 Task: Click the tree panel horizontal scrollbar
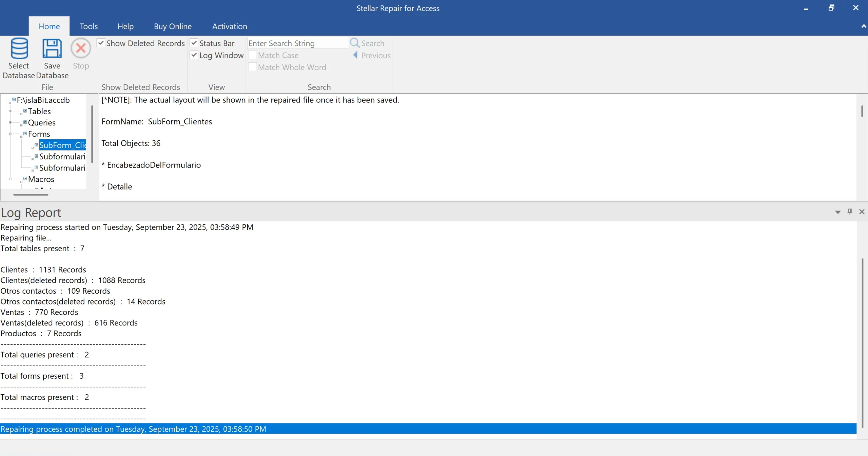(x=31, y=195)
